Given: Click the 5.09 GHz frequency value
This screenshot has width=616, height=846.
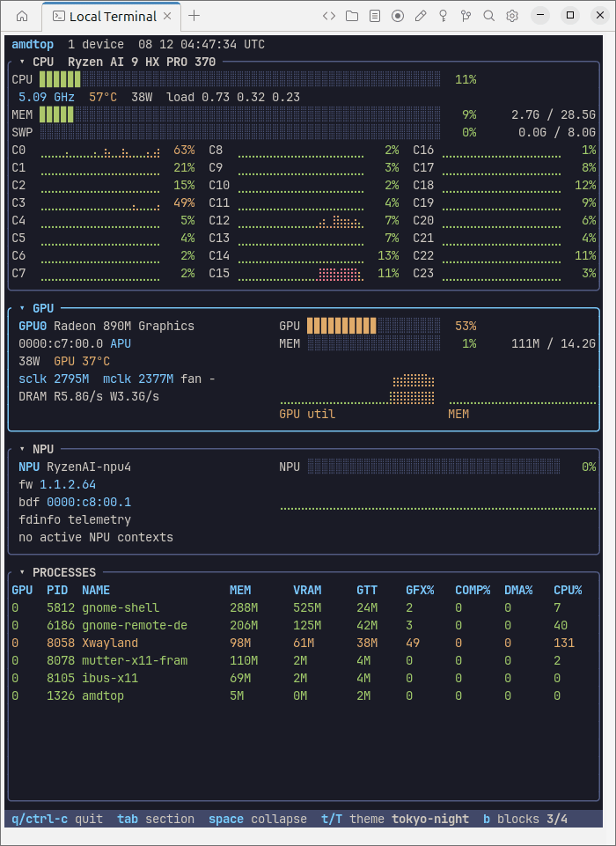Looking at the screenshot, I should point(47,97).
